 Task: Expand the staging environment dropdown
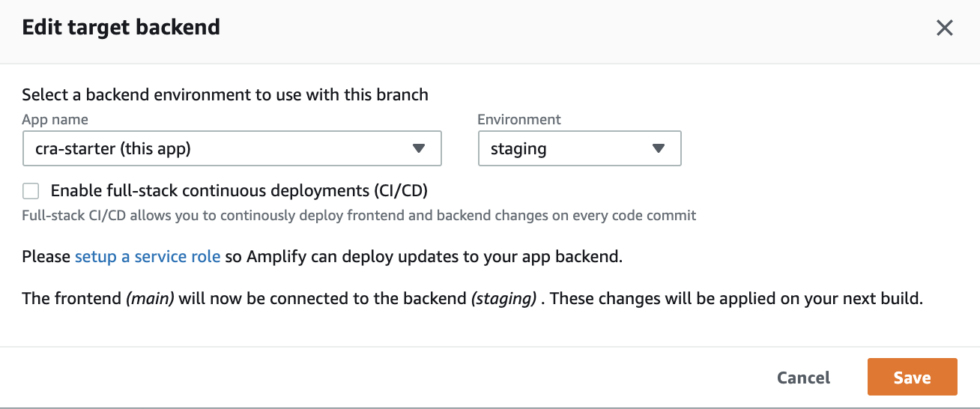(579, 148)
